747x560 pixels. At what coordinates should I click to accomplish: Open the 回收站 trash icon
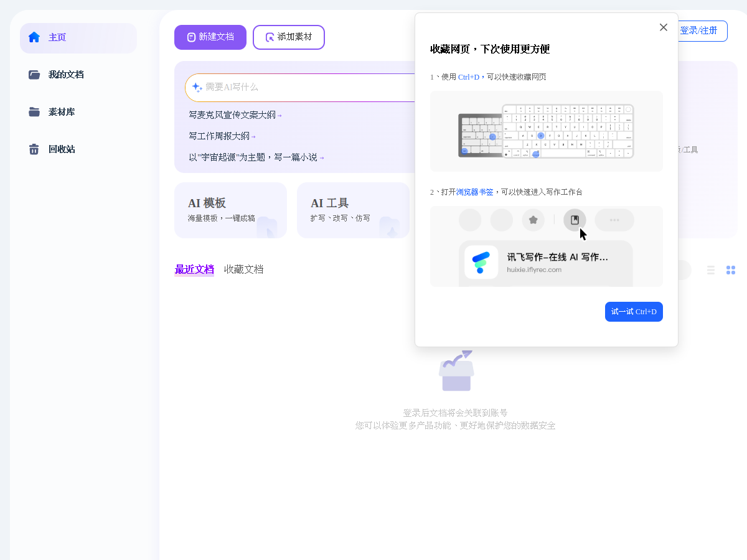pos(34,149)
